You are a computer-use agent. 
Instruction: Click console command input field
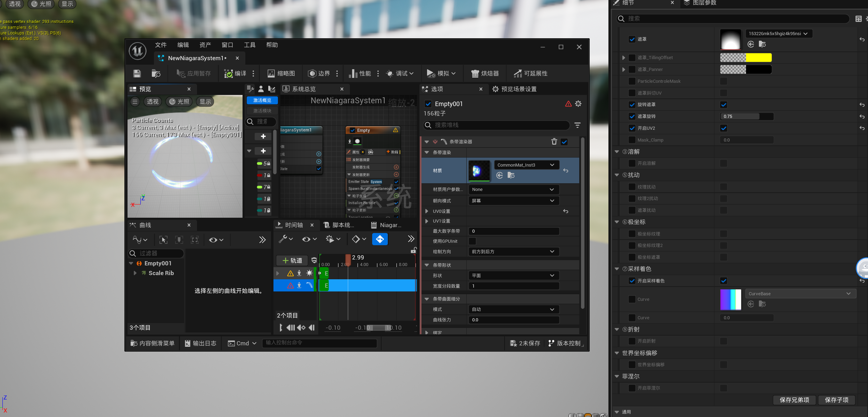point(320,343)
